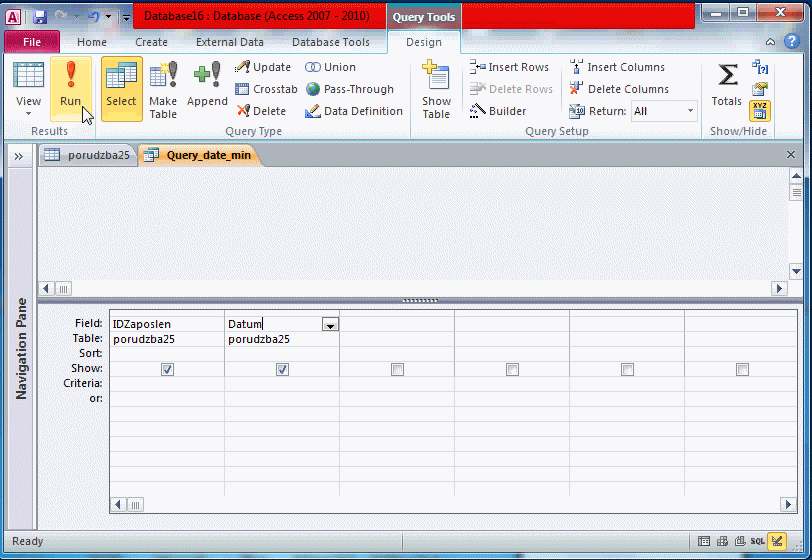This screenshot has width=812, height=560.
Task: Select Pass-Through query type
Action: point(350,89)
